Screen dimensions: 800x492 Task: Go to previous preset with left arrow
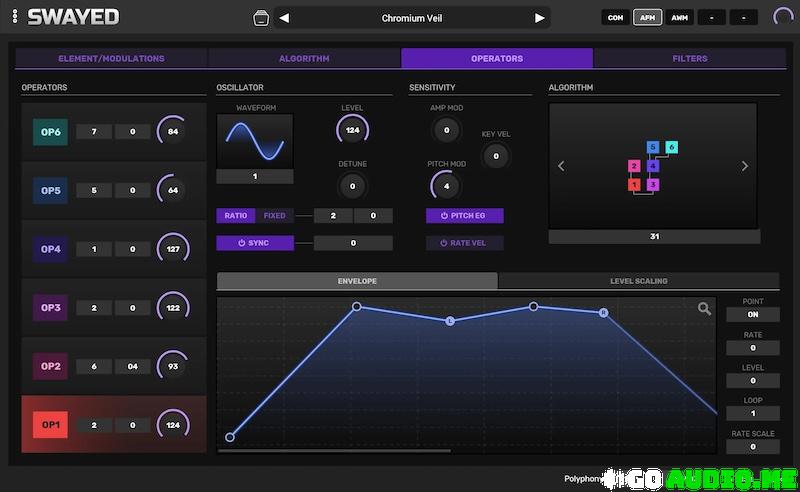(284, 18)
